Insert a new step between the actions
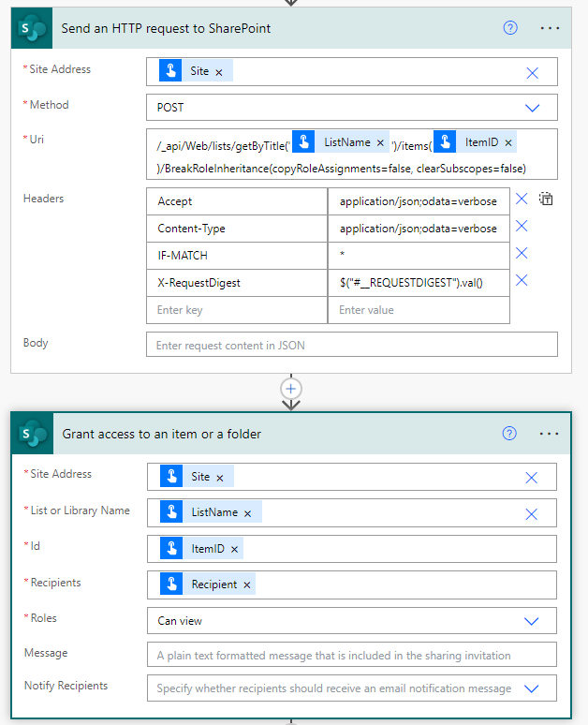Viewport: 588px width, 725px height. [291, 388]
